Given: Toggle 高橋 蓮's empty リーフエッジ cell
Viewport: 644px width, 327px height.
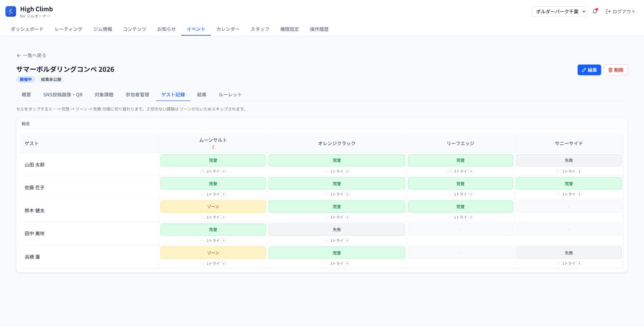Looking at the screenshot, I should pyautogui.click(x=460, y=253).
